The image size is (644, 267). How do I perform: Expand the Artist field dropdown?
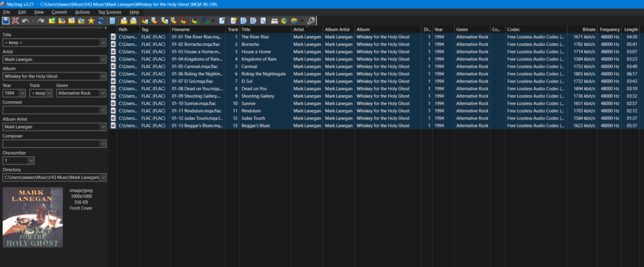point(103,59)
